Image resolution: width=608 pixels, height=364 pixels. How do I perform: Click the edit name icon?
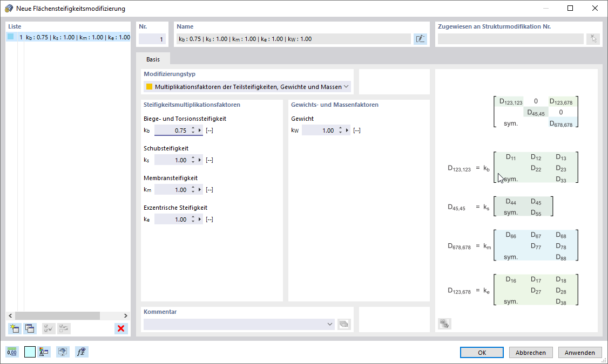point(420,39)
